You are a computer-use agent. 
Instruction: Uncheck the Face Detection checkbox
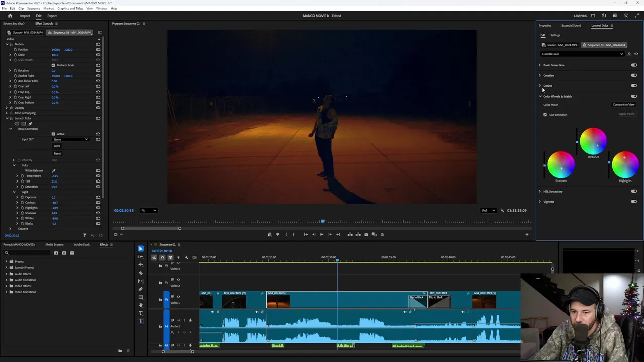click(x=545, y=115)
